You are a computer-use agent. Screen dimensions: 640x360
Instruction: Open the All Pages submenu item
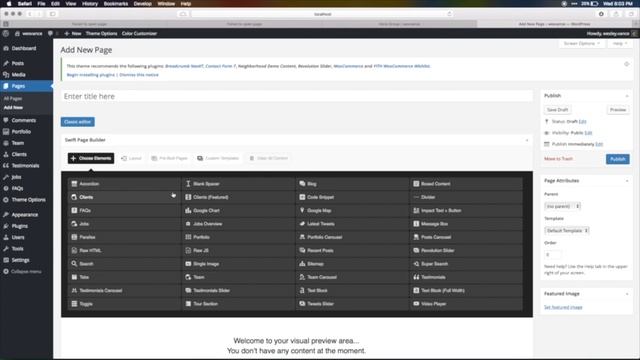click(13, 99)
